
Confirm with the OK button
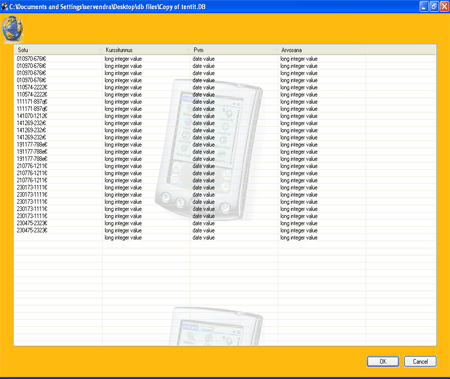tap(383, 361)
